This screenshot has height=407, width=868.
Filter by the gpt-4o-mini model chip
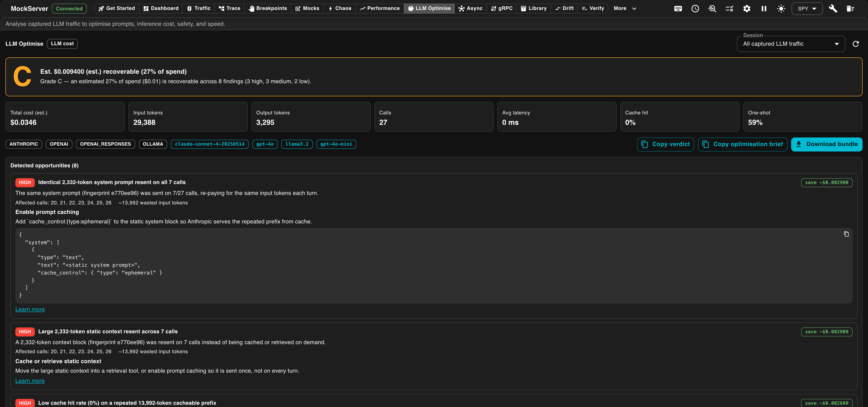click(336, 144)
